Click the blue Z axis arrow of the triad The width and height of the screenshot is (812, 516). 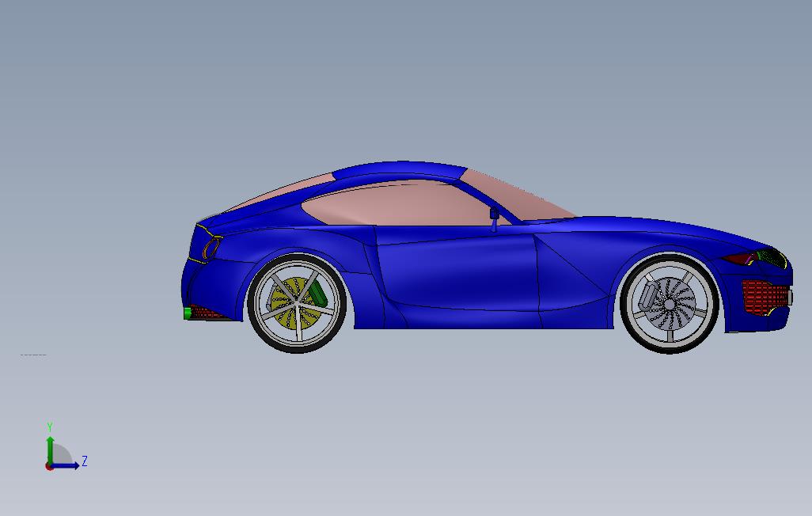pyautogui.click(x=66, y=465)
